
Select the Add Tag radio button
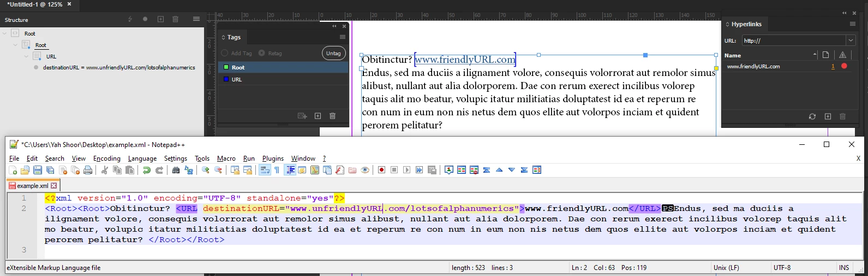click(x=225, y=53)
